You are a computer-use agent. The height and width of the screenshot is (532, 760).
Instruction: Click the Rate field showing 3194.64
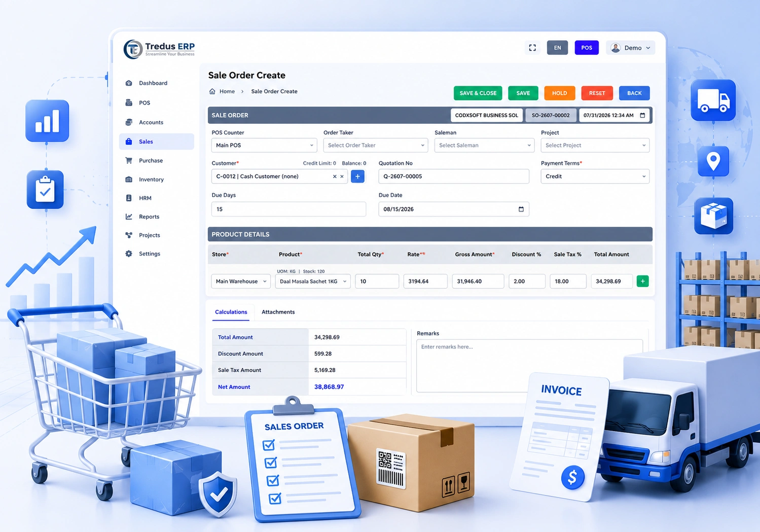425,281
